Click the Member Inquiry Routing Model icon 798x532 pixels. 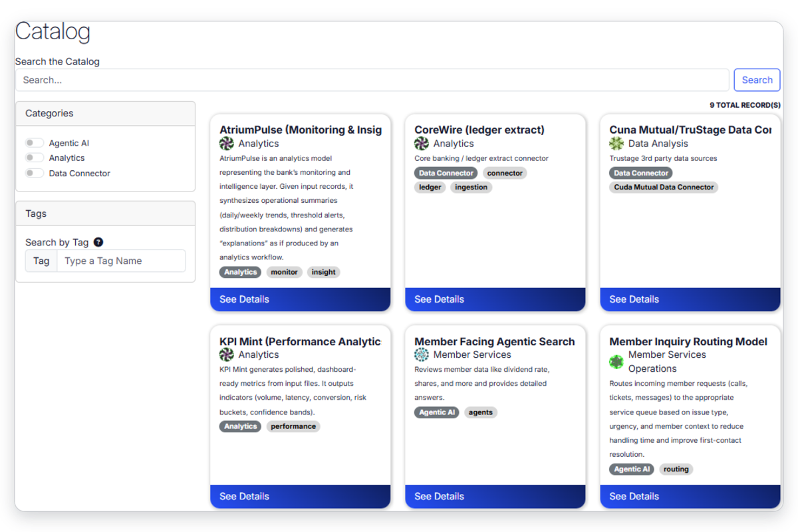[616, 362]
